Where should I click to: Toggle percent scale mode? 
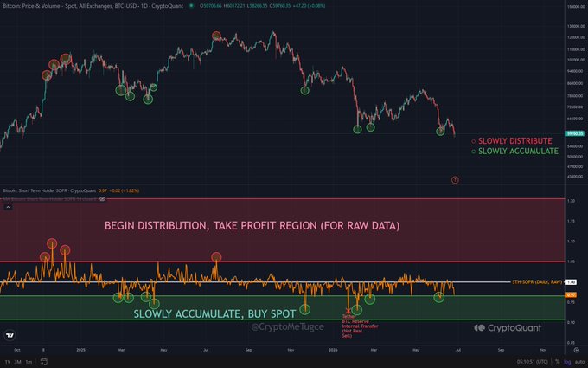[558, 362]
